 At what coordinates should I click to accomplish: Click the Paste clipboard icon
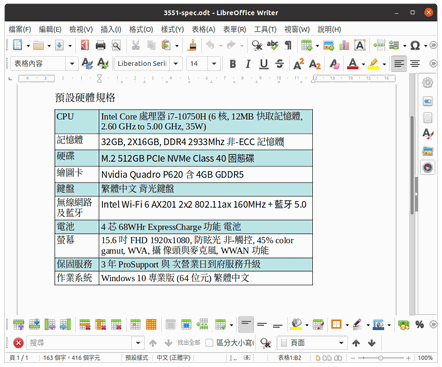click(x=166, y=45)
